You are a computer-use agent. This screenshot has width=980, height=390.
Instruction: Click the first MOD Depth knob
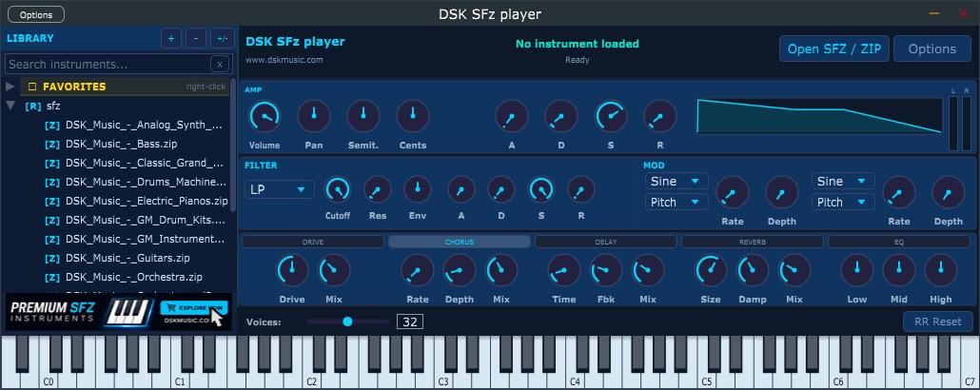782,192
